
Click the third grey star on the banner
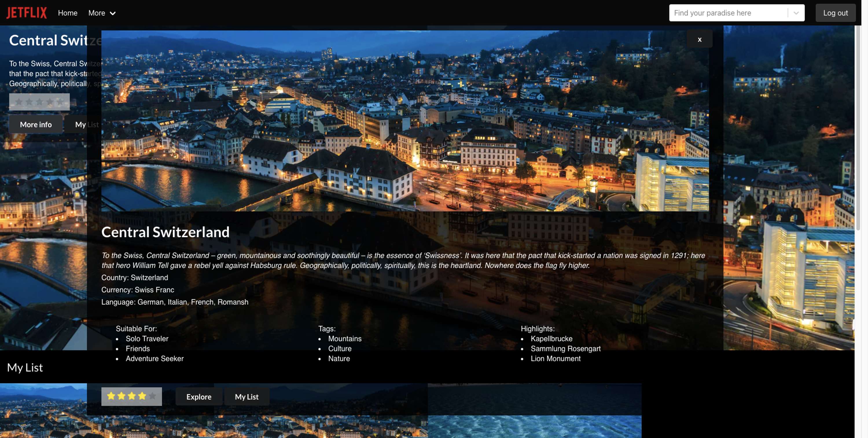pyautogui.click(x=39, y=102)
